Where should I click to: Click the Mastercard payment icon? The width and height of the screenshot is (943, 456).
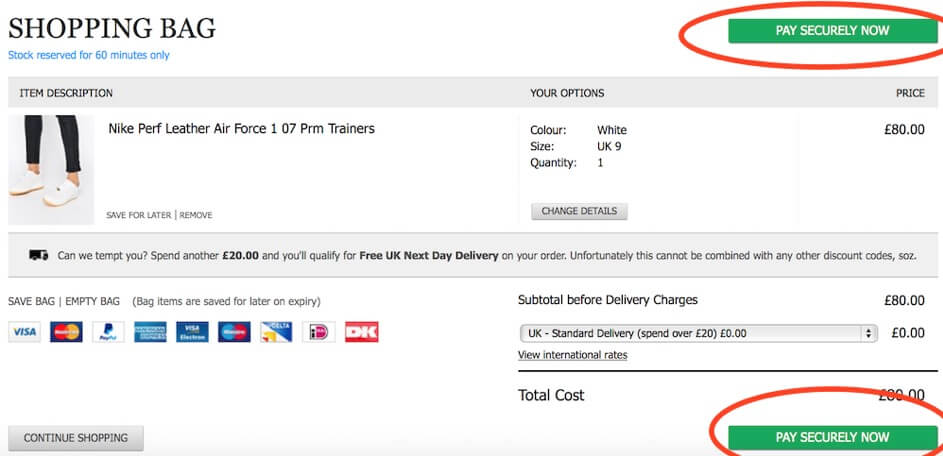66,332
